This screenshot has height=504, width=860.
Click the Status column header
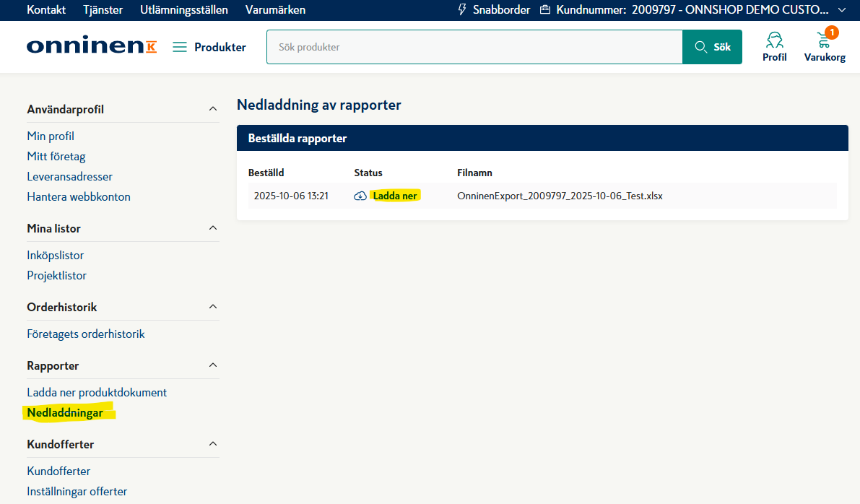(x=368, y=173)
